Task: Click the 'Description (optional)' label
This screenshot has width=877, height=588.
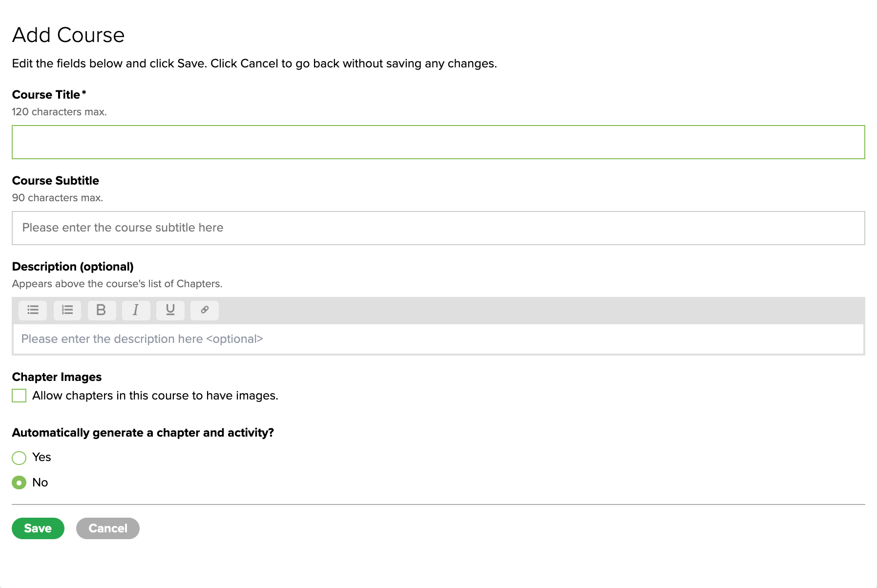Action: click(x=73, y=267)
